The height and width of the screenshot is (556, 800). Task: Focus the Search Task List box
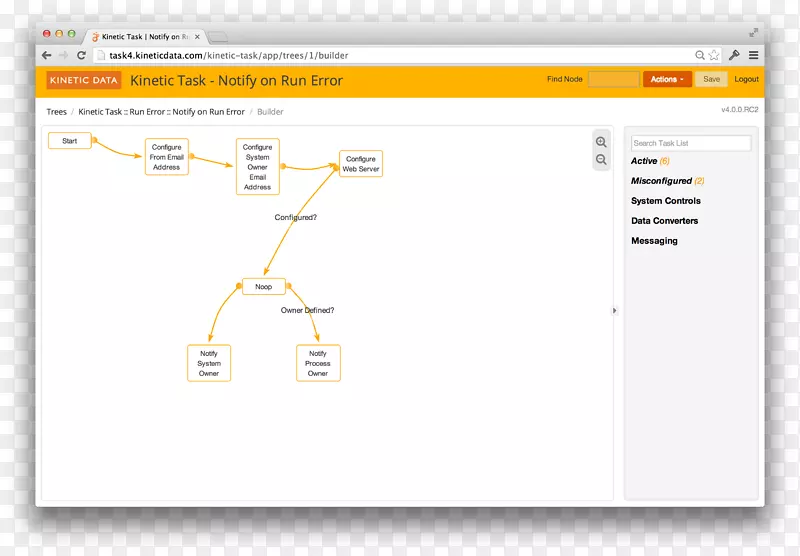[690, 143]
